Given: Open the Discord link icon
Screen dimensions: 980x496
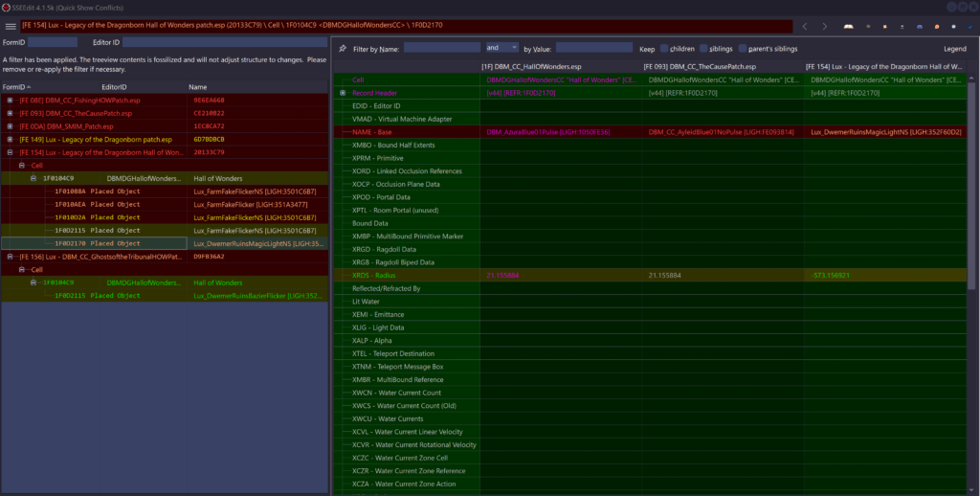Looking at the screenshot, I should point(920,27).
